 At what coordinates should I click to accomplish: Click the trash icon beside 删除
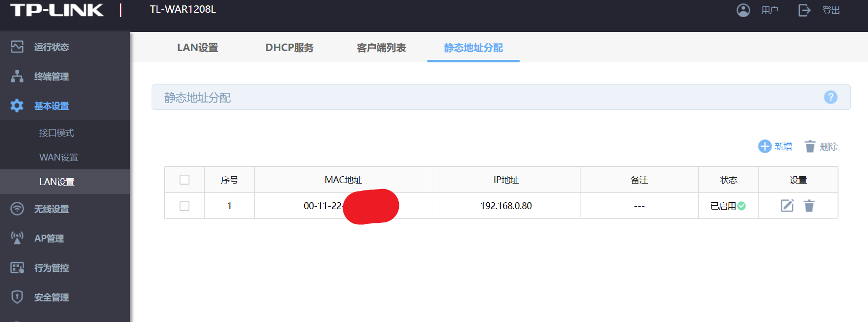coord(810,146)
